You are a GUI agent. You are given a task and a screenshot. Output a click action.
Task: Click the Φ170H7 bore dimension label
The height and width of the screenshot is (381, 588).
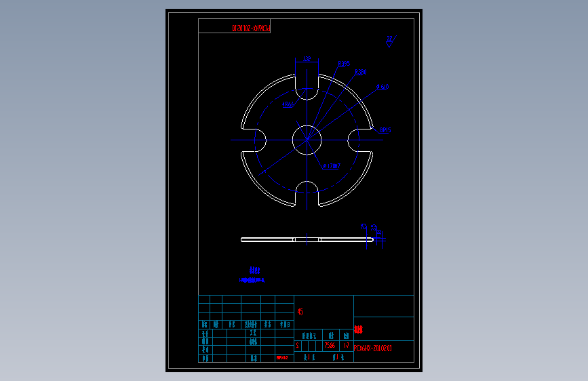(332, 165)
